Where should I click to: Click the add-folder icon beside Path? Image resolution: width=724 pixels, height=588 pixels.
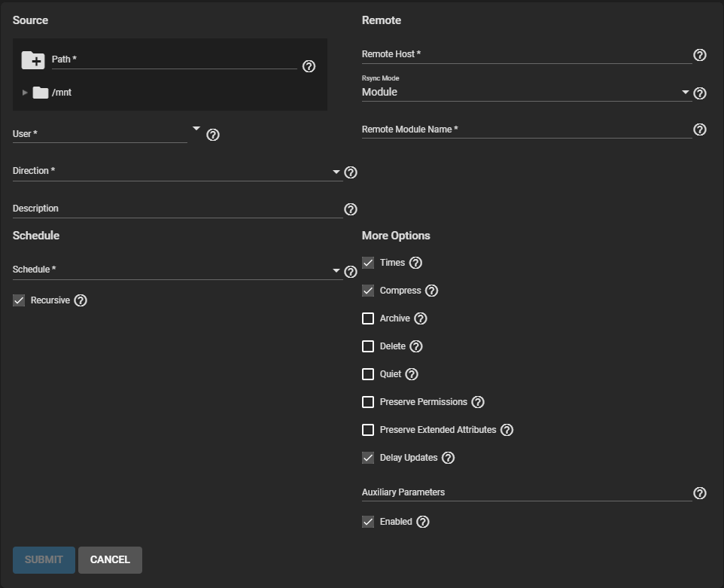click(33, 60)
